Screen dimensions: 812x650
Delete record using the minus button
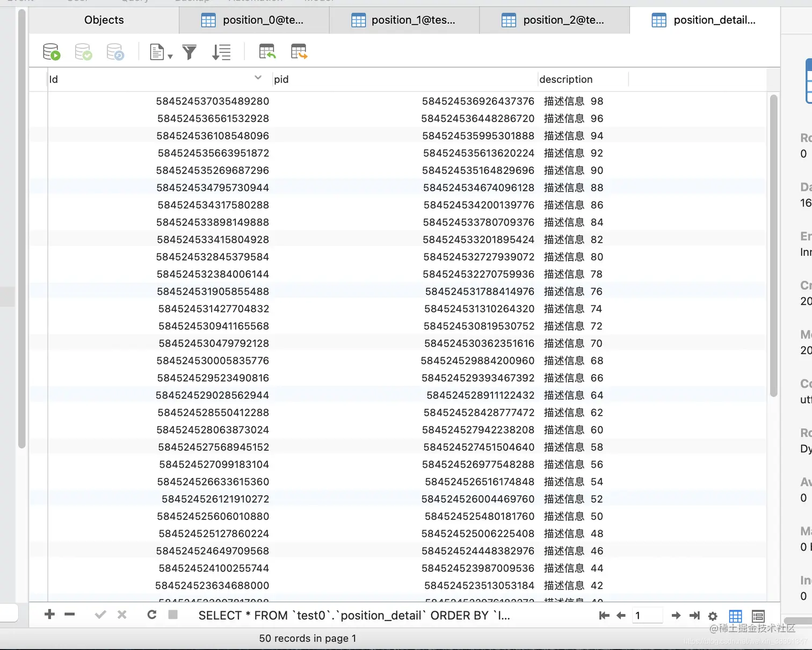[x=70, y=615]
